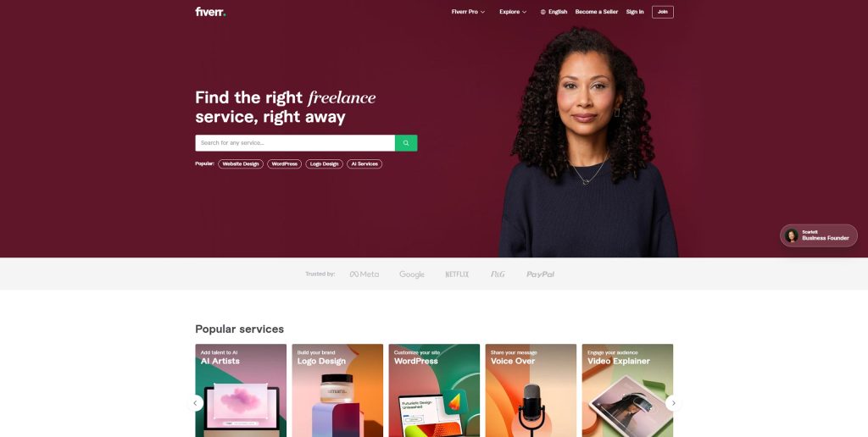Expand the Fiverr Pro dropdown
This screenshot has height=437, width=868.
[x=468, y=12]
